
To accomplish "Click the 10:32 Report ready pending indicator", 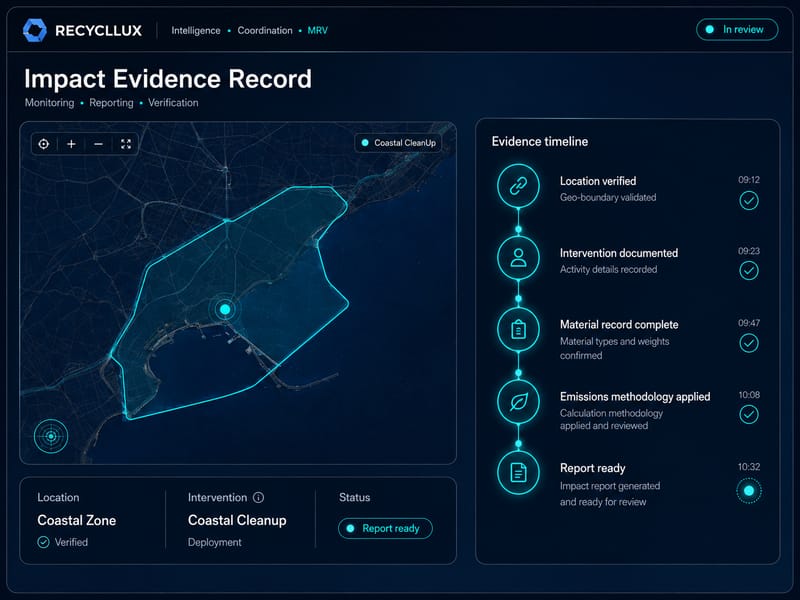I will click(748, 490).
